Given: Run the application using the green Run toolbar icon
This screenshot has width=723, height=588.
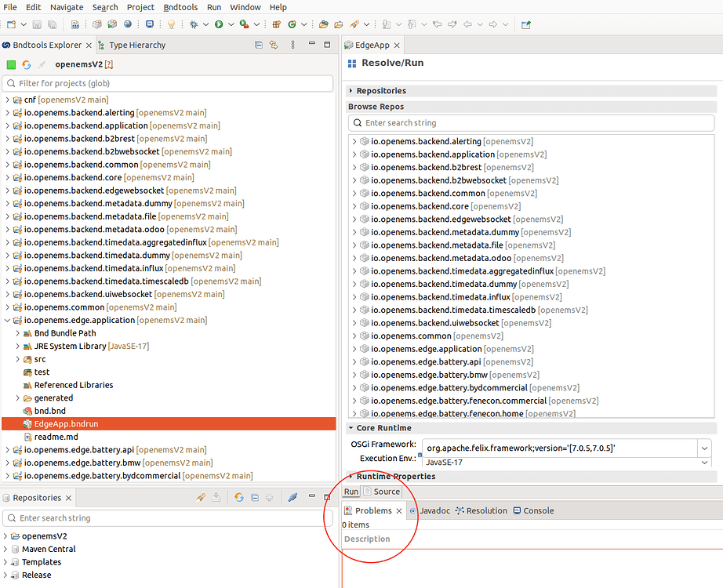Looking at the screenshot, I should pyautogui.click(x=219, y=24).
